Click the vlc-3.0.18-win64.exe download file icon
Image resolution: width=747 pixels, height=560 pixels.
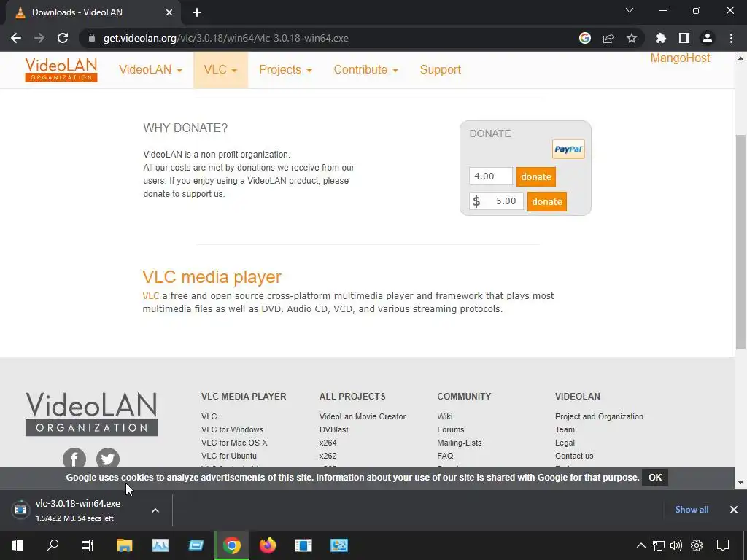[x=20, y=510]
